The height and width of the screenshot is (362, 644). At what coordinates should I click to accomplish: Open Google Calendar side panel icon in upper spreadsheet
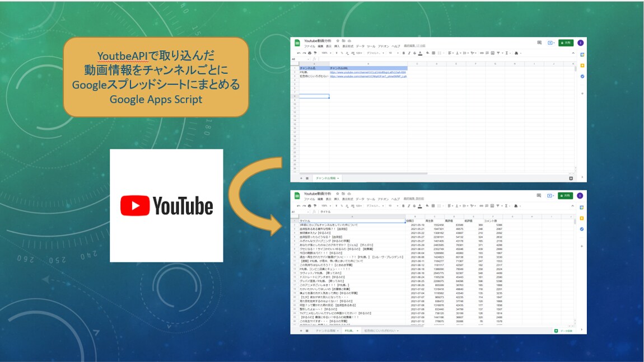(x=582, y=55)
